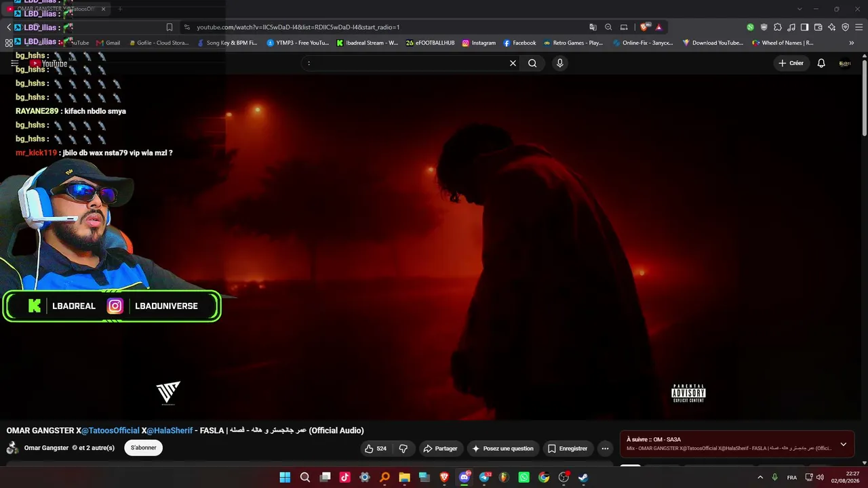Open the Wheel of Names bookmark

click(x=783, y=43)
